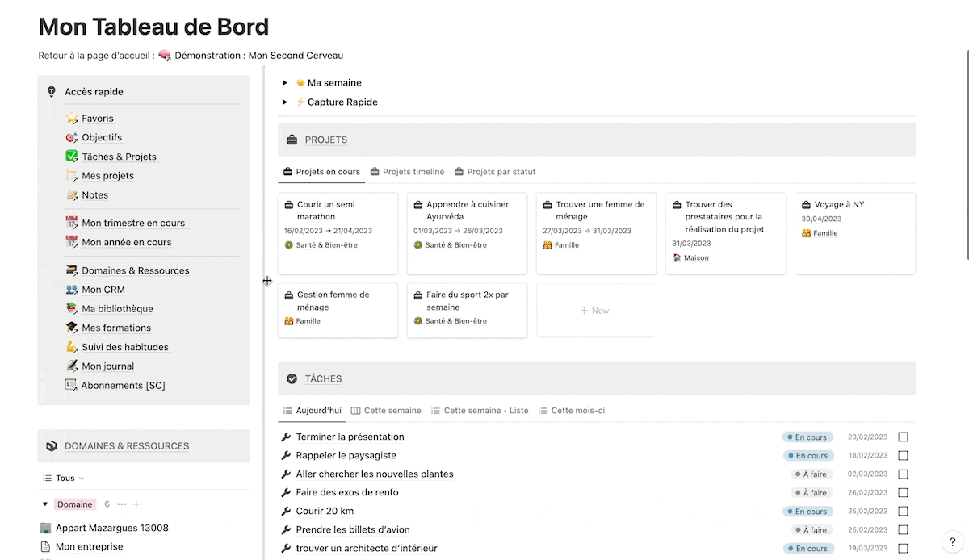Open the help question mark button
This screenshot has width=969, height=560.
[952, 542]
